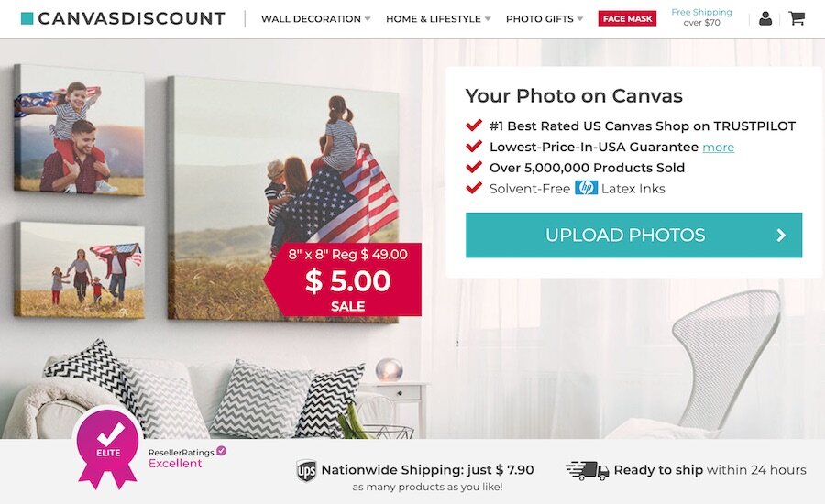Viewport: 825px width, 504px height.
Task: Click the red Face Mask button
Action: [627, 18]
